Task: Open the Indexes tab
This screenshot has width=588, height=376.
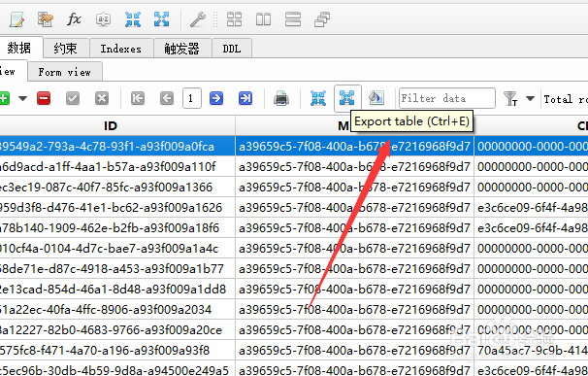Action: [x=121, y=49]
